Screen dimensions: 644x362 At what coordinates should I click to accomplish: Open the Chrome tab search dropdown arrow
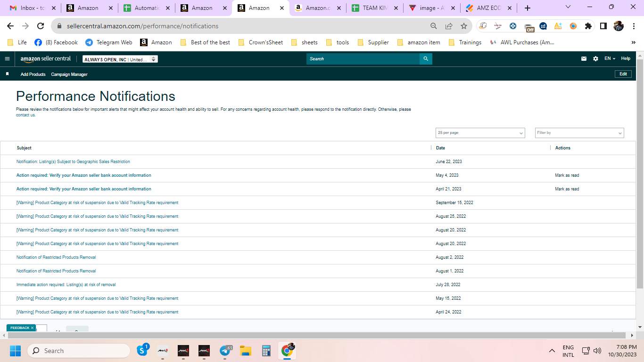[568, 7]
